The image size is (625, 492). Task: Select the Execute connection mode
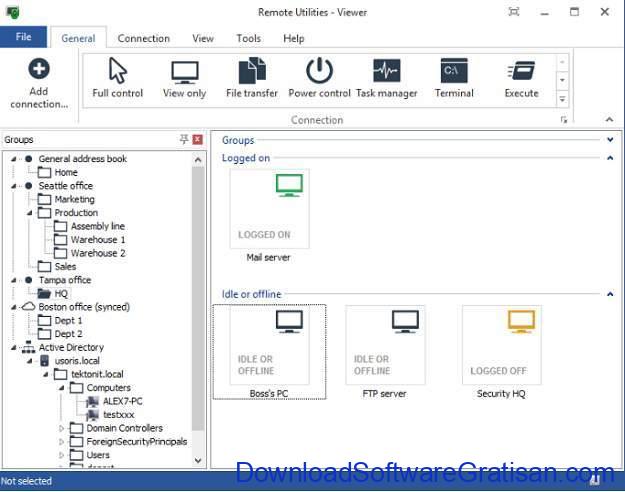pyautogui.click(x=521, y=79)
